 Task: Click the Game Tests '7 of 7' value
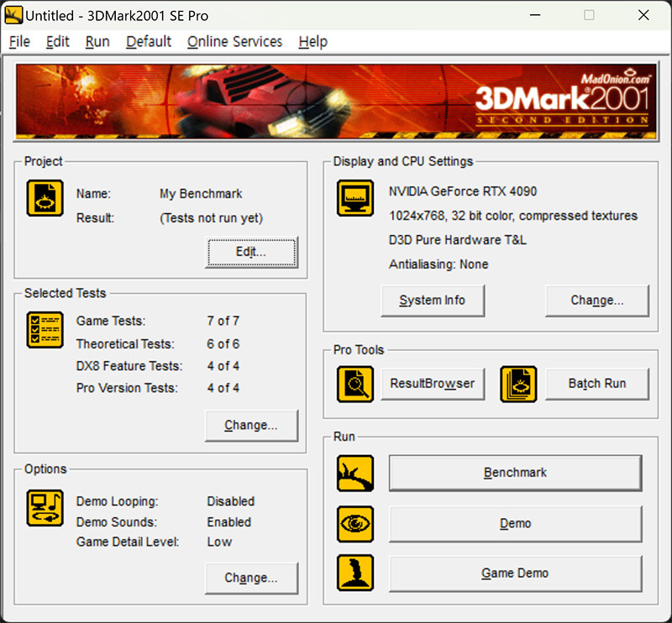223,321
